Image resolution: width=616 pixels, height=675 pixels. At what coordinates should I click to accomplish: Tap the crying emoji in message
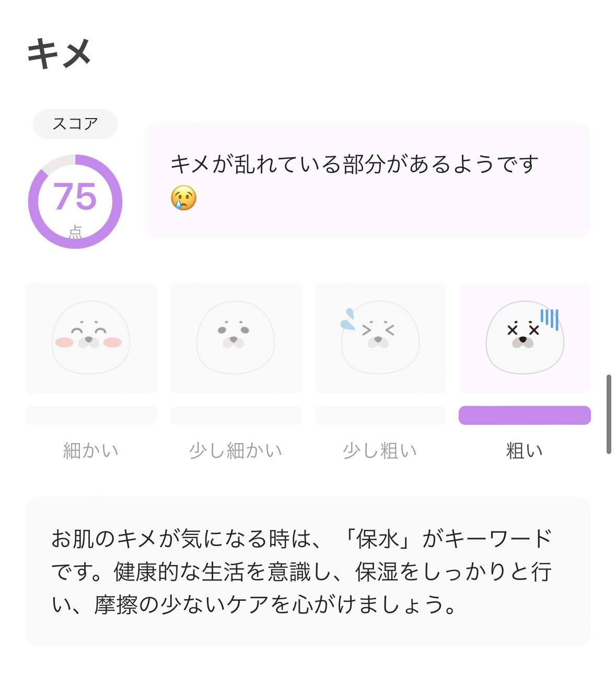tap(183, 198)
